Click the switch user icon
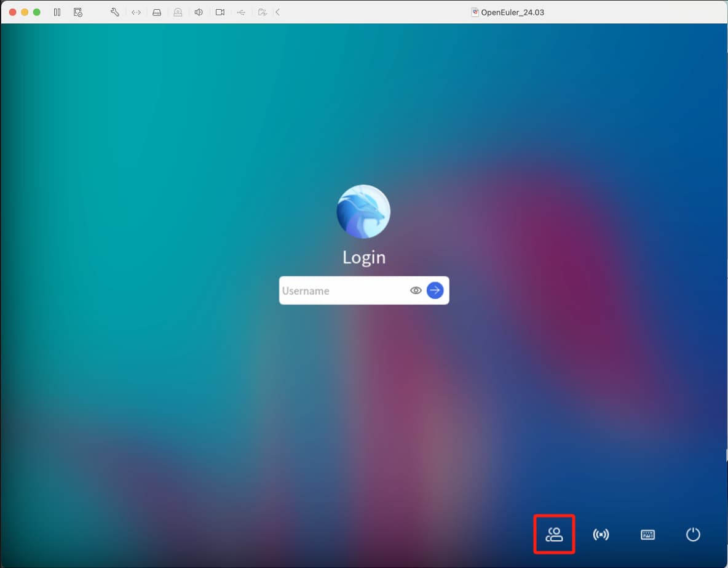Screen dimensions: 728x568 coord(554,534)
